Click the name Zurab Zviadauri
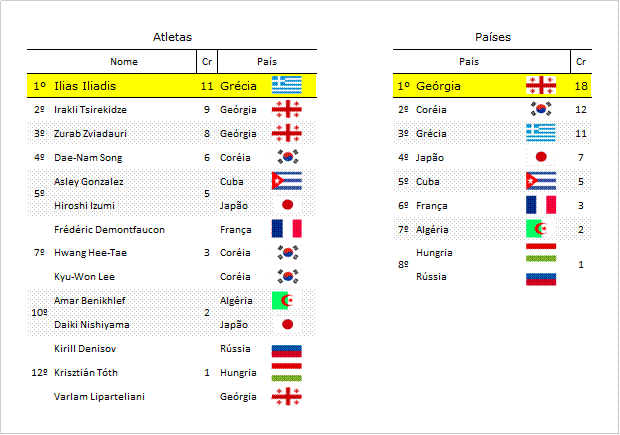The image size is (620, 435). tap(90, 134)
